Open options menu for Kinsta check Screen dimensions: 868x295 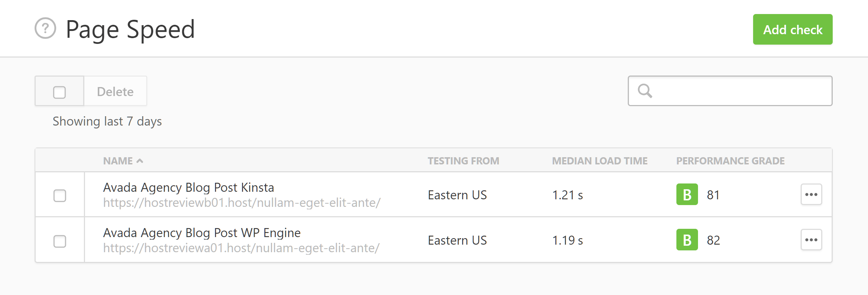point(811,194)
